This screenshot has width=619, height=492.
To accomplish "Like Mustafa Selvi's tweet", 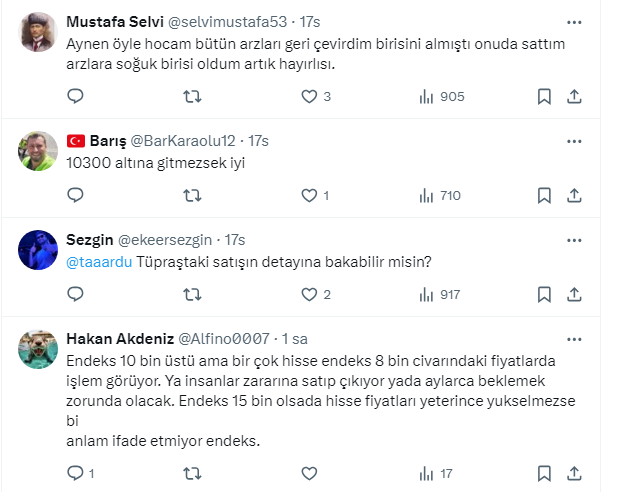I will coord(309,96).
